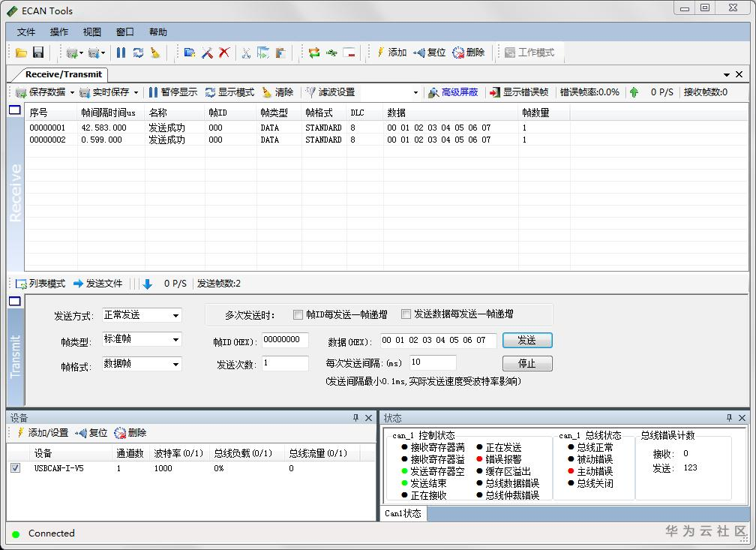Click the 复位 reset icon in top toolbar
The image size is (756, 550).
click(x=419, y=52)
